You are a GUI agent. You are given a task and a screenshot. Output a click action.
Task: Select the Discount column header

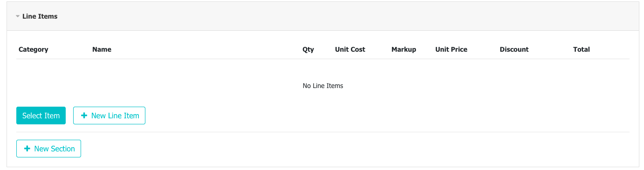tap(514, 49)
